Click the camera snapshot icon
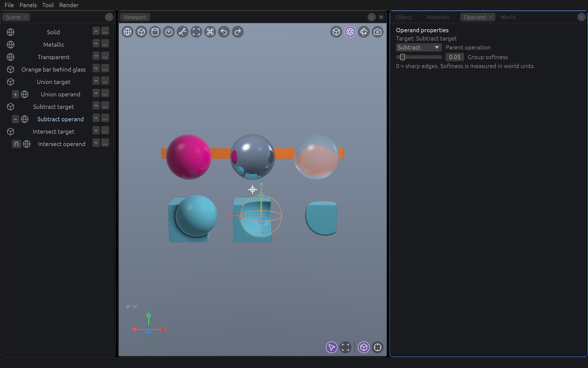The height and width of the screenshot is (368, 588). click(x=378, y=32)
